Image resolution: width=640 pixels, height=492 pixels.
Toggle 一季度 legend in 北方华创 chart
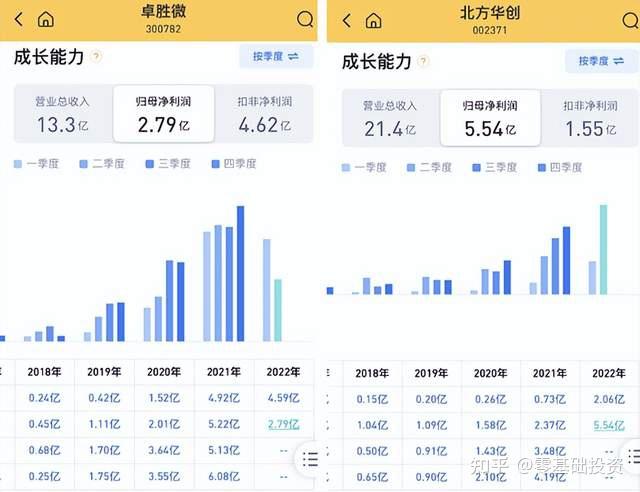[x=364, y=167]
